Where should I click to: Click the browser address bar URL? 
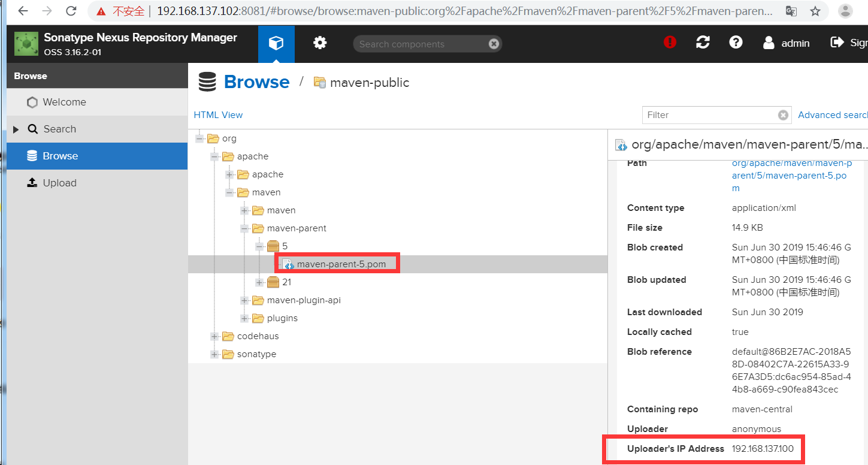pyautogui.click(x=464, y=11)
